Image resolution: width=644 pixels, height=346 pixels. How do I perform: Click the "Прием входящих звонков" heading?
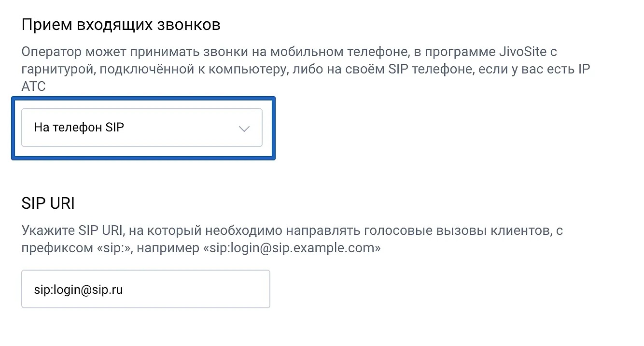click(121, 25)
